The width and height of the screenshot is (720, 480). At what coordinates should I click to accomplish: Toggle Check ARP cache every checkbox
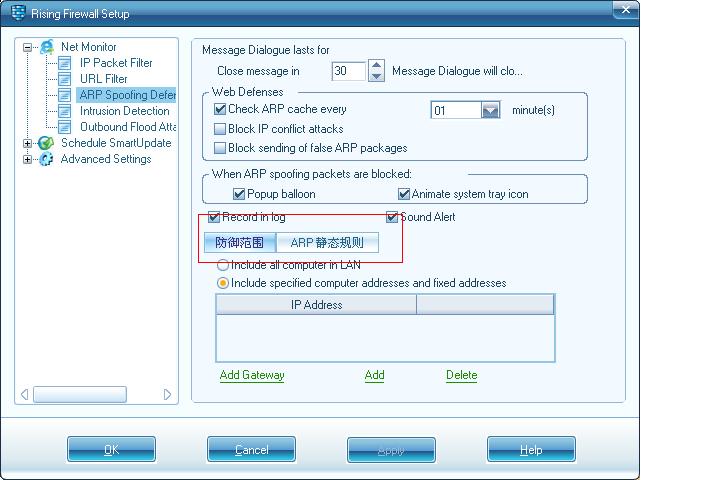pos(220,109)
